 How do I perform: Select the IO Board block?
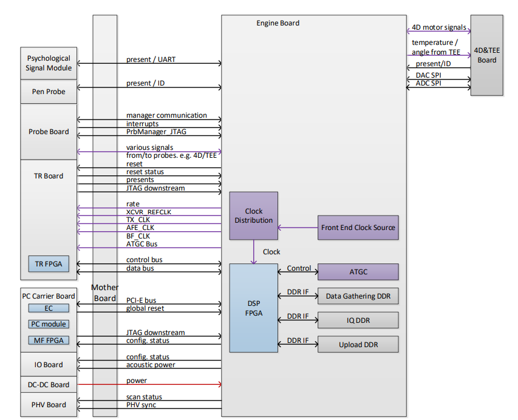pos(49,365)
